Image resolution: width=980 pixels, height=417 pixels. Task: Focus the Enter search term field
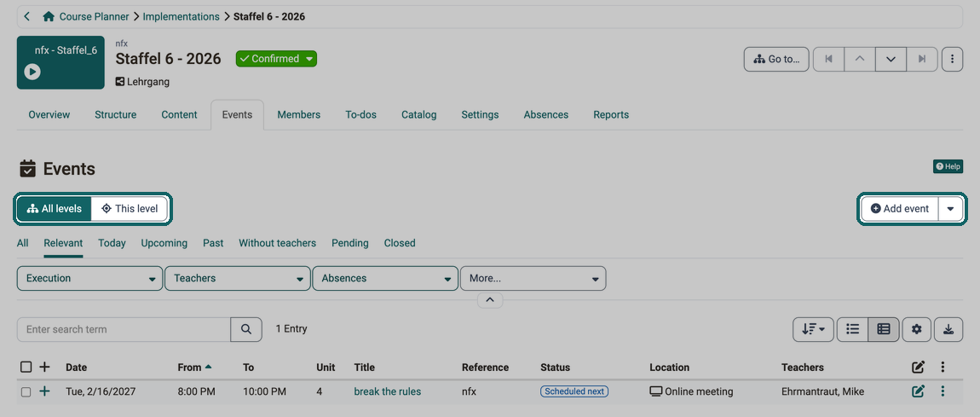pyautogui.click(x=124, y=329)
